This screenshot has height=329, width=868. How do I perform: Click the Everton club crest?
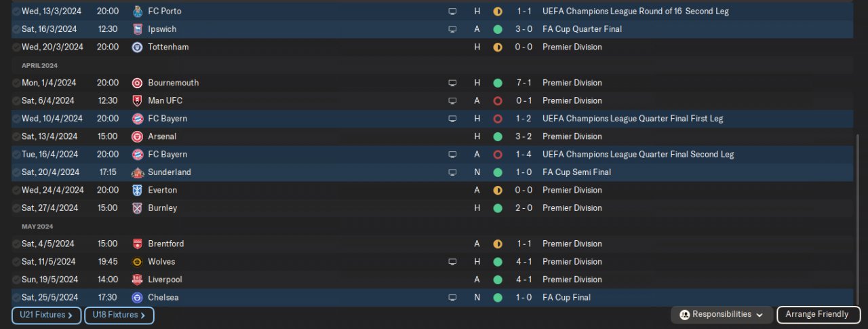pyautogui.click(x=137, y=190)
